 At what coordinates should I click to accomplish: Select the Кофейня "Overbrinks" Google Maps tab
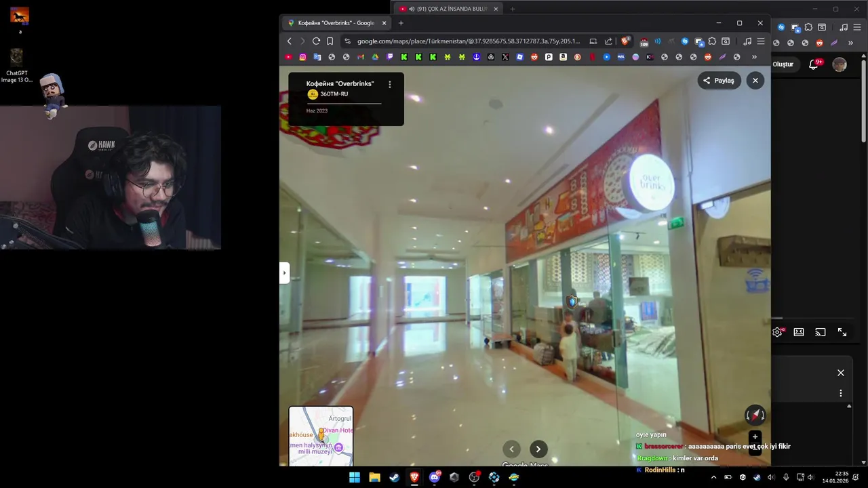click(x=336, y=23)
